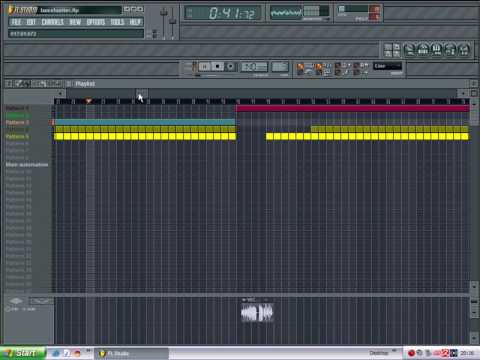Screen dimensions: 480x360
Task: Click the red clip on Pattern 1
Action: point(353,108)
